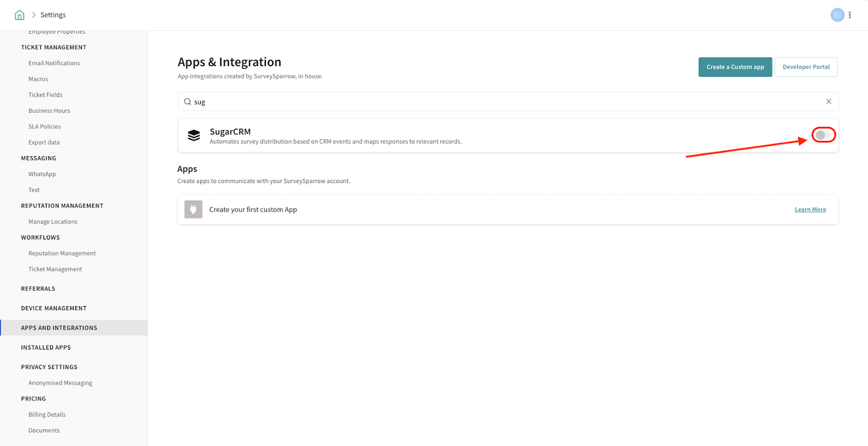868x446 pixels.
Task: Click the search magnifier icon
Action: pos(187,102)
